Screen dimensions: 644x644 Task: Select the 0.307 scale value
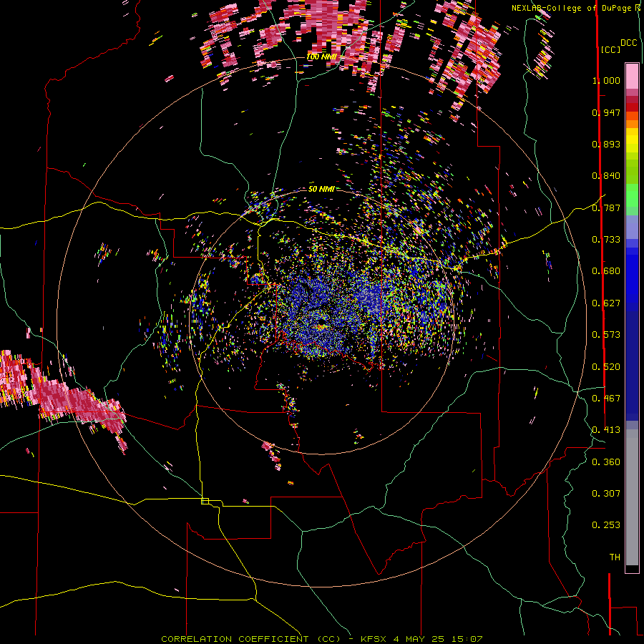pyautogui.click(x=606, y=494)
